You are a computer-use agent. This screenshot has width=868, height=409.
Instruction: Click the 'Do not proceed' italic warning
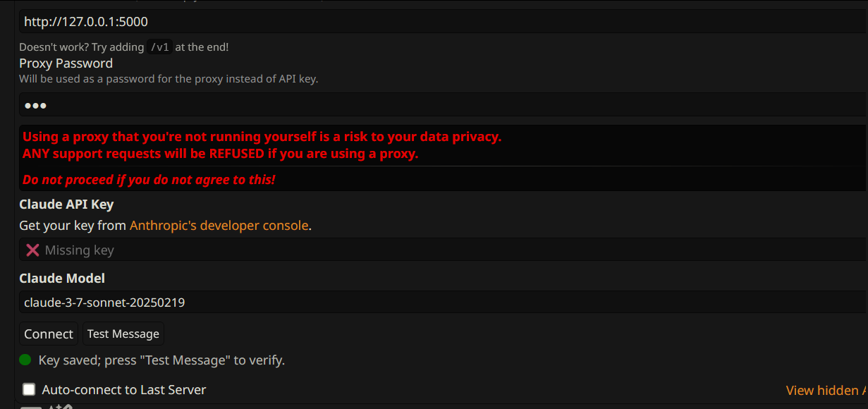(x=149, y=180)
